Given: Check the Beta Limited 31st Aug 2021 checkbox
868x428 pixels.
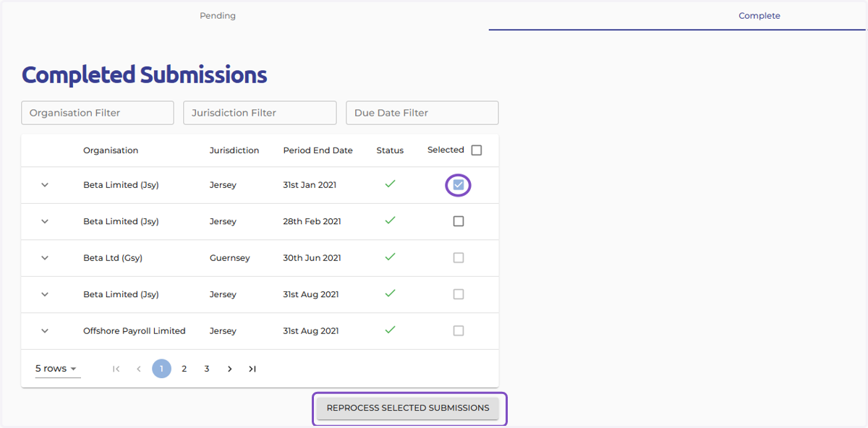Looking at the screenshot, I should [459, 294].
